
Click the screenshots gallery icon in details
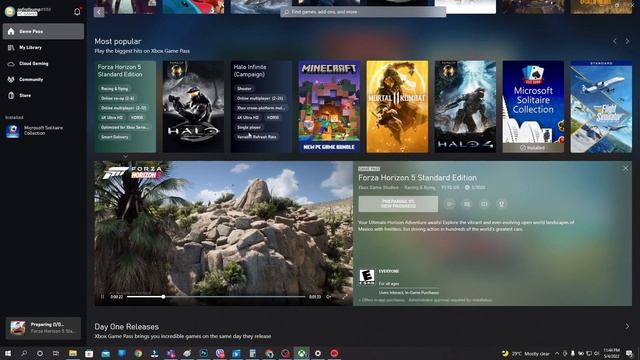467,204
